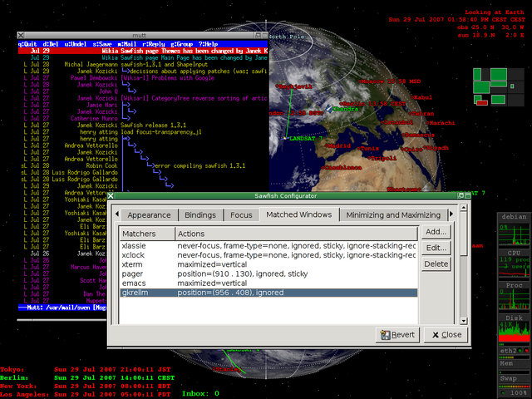Select the xclock matcher row
This screenshot has width=532, height=399.
coord(268,255)
